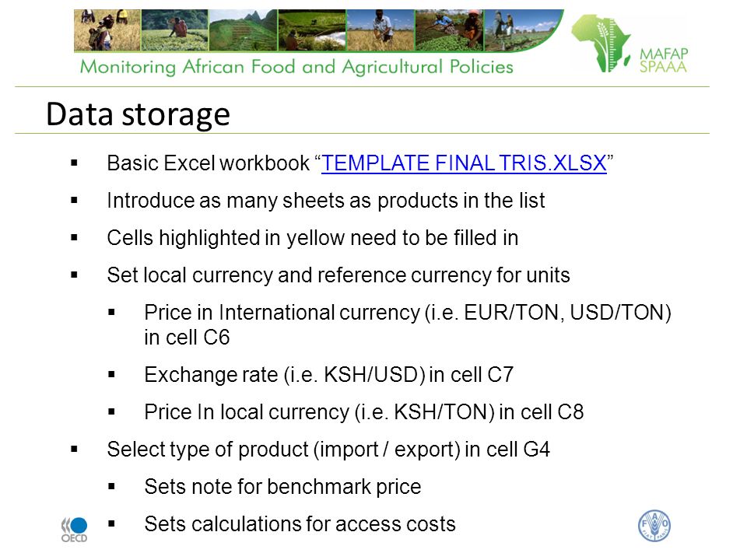
Task: Open the TEMPLATE FINAL TRIS.XLSX hyperlink
Action: pos(464,163)
